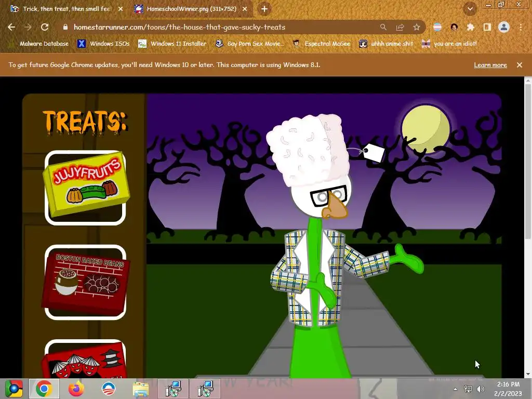The height and width of the screenshot is (399, 532).
Task: Close the Trick, then treat tab
Action: (121, 9)
